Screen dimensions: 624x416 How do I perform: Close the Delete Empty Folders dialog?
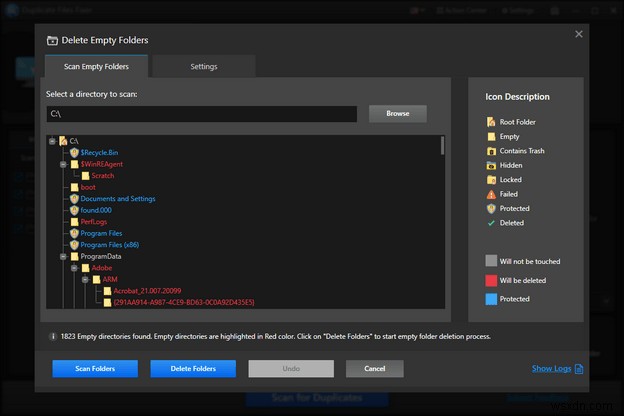click(x=579, y=34)
